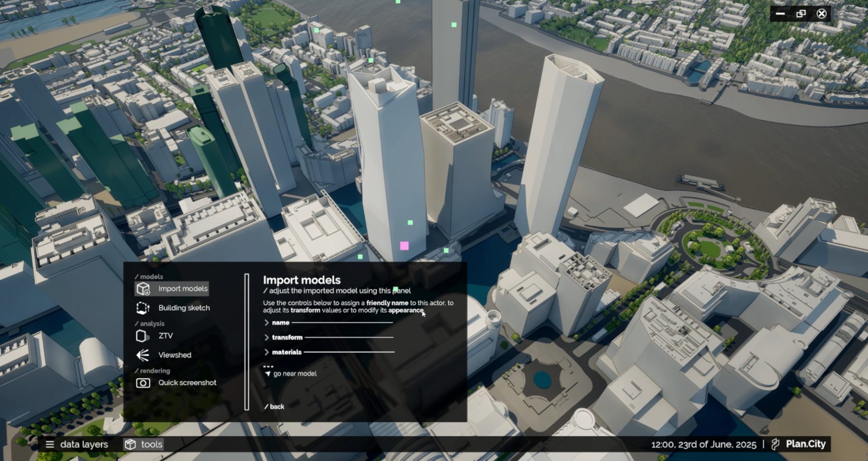Screen dimensions: 868x461
Task: Select the Import models cube icon
Action: (142, 288)
